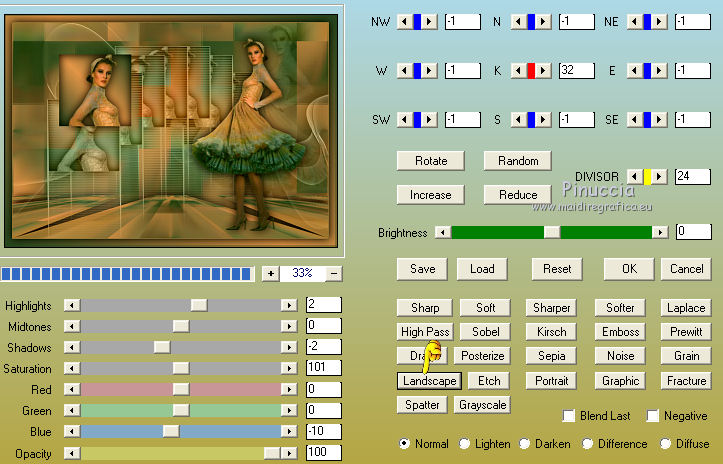723x464 pixels.
Task: Click Brightness right arrow
Action: [660, 232]
